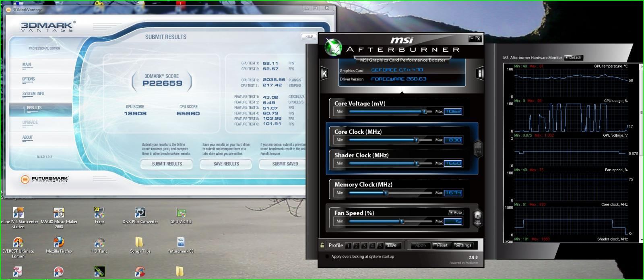Load Afterburner profile slot 1
The image size is (644, 280).
(348, 245)
